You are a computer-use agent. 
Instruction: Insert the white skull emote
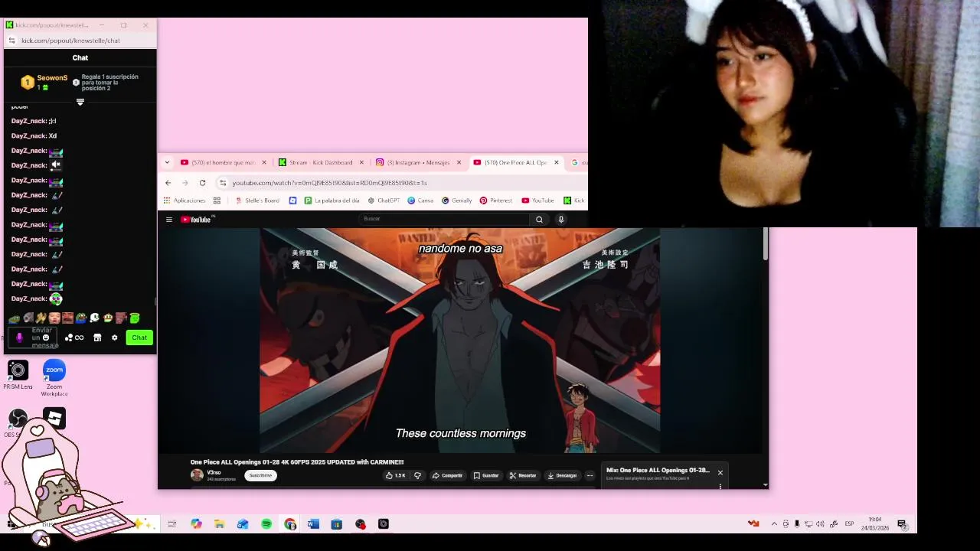point(94,318)
